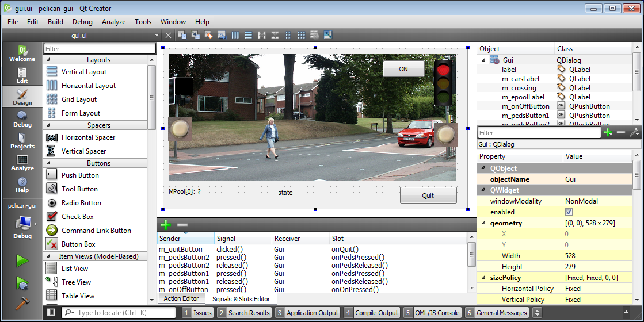
Task: Click green plus above signals list
Action: coord(166,225)
